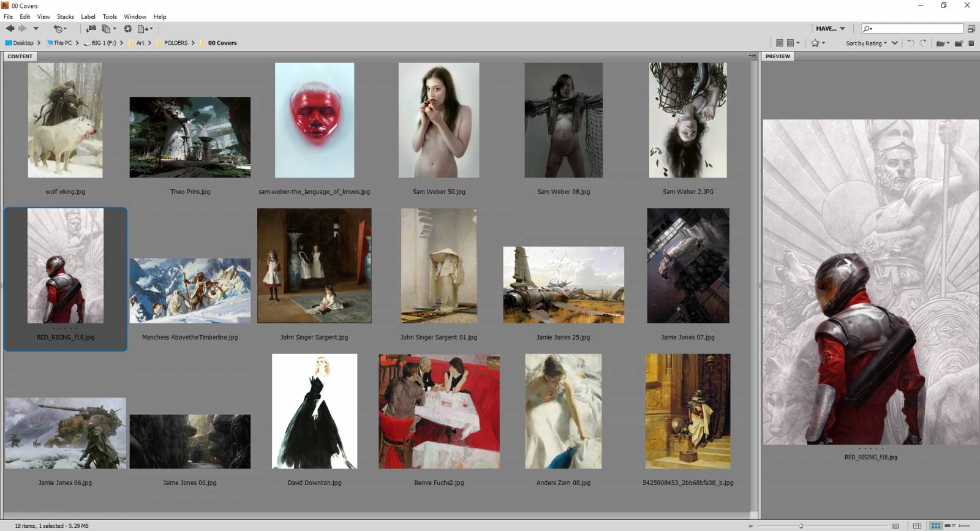980x531 pixels.
Task: Toggle ascending/descending sort order arrow
Action: 894,43
